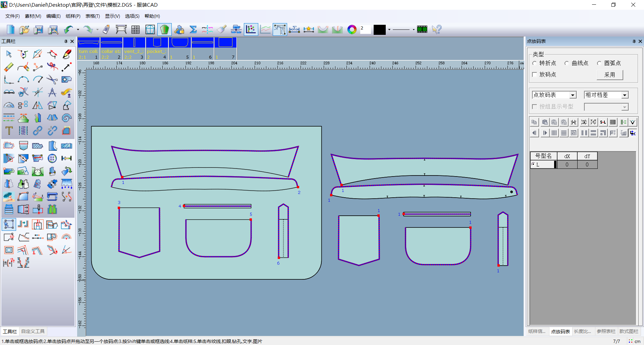Open the 帮助(H) menu
This screenshot has height=345, width=644.
(152, 16)
